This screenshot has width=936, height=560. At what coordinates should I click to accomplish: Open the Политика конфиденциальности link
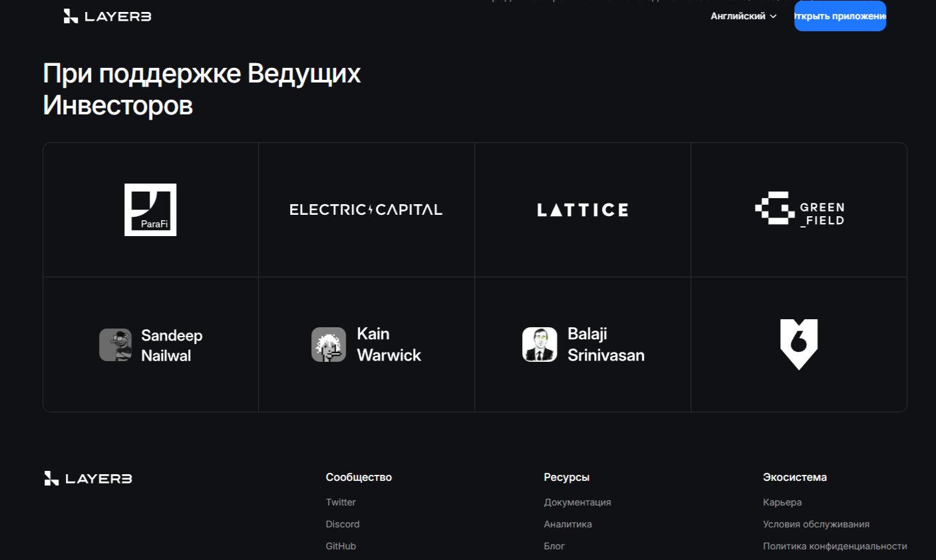[x=835, y=546]
